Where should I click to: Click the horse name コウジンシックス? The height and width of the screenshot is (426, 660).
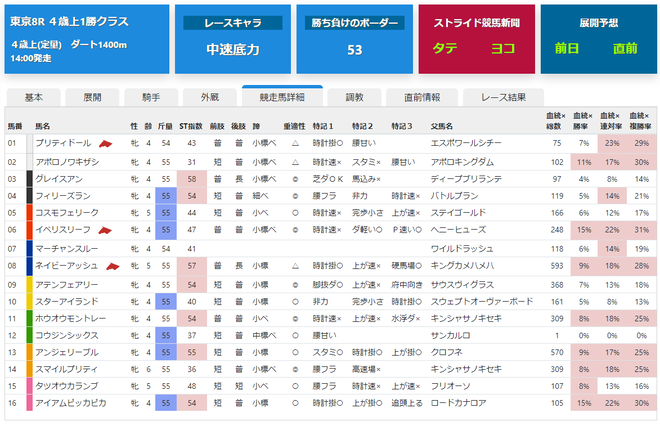(67, 335)
